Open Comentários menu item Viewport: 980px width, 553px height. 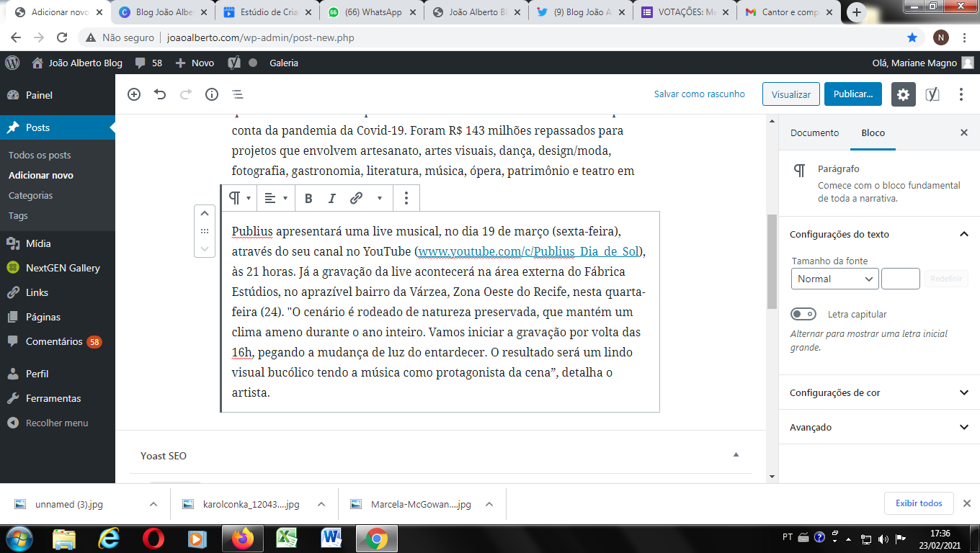coord(58,341)
